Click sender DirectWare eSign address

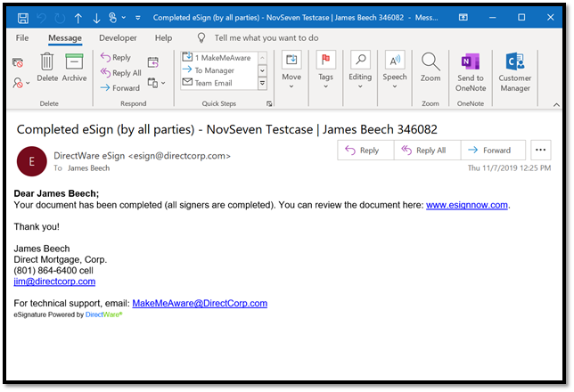click(142, 156)
